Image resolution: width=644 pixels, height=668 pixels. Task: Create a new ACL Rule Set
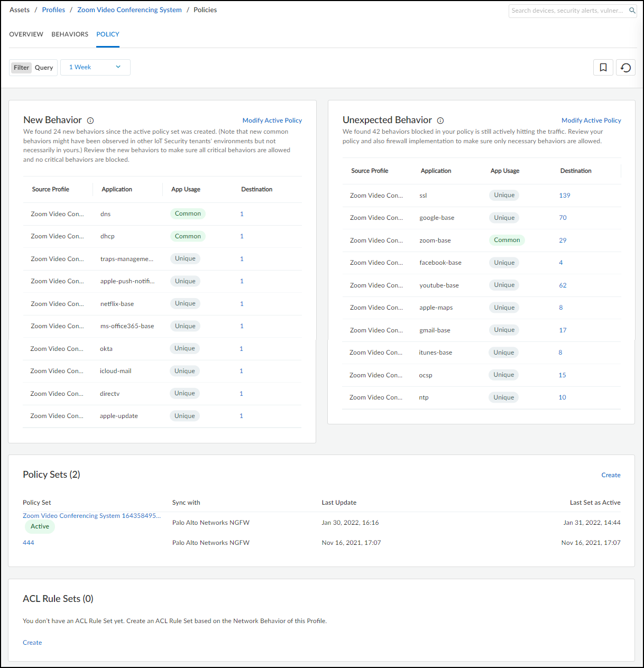(x=32, y=643)
